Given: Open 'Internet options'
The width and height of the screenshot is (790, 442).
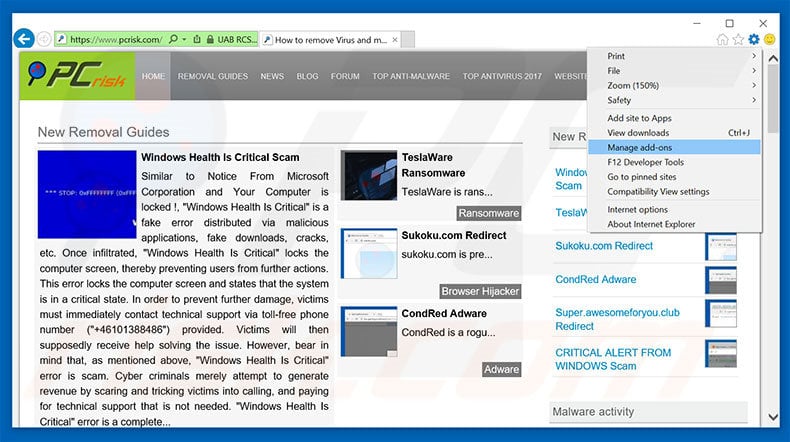Looking at the screenshot, I should coord(674,209).
